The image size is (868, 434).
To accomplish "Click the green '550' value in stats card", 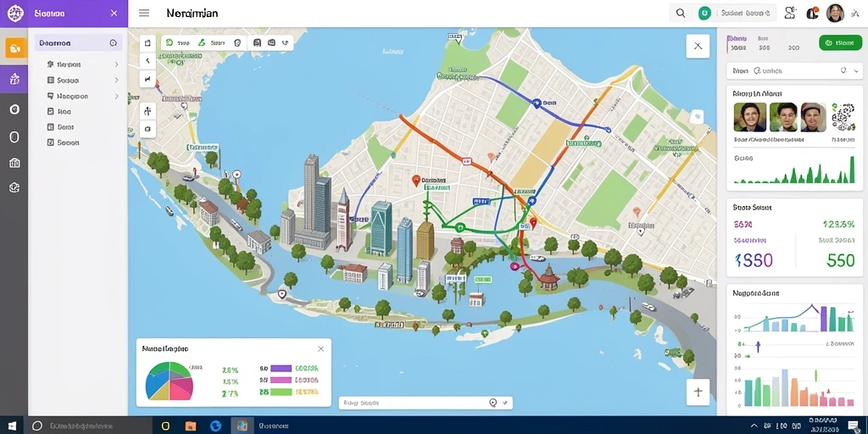I will [x=840, y=260].
